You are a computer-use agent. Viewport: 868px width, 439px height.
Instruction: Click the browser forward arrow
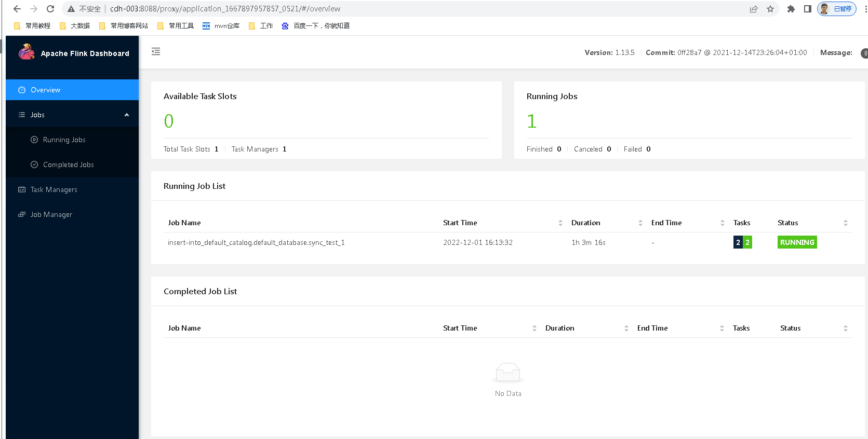click(x=34, y=9)
